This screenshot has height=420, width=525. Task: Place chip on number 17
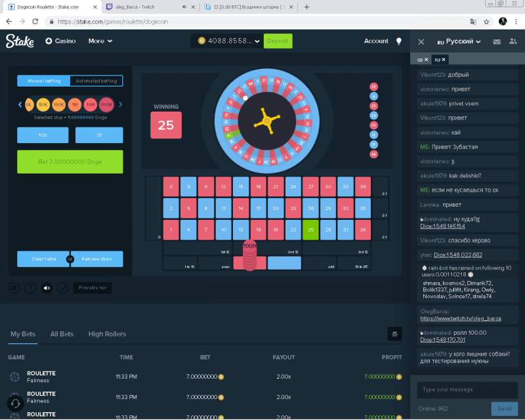coord(258,208)
